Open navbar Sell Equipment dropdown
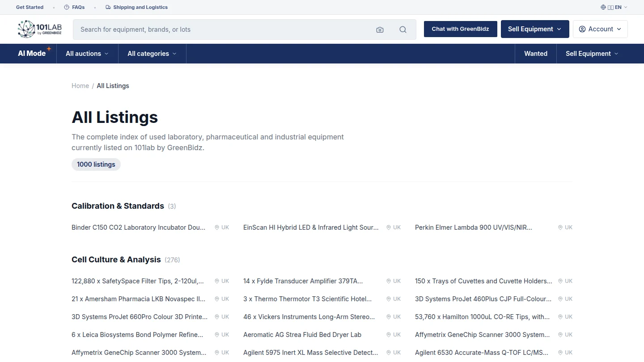 tap(592, 54)
